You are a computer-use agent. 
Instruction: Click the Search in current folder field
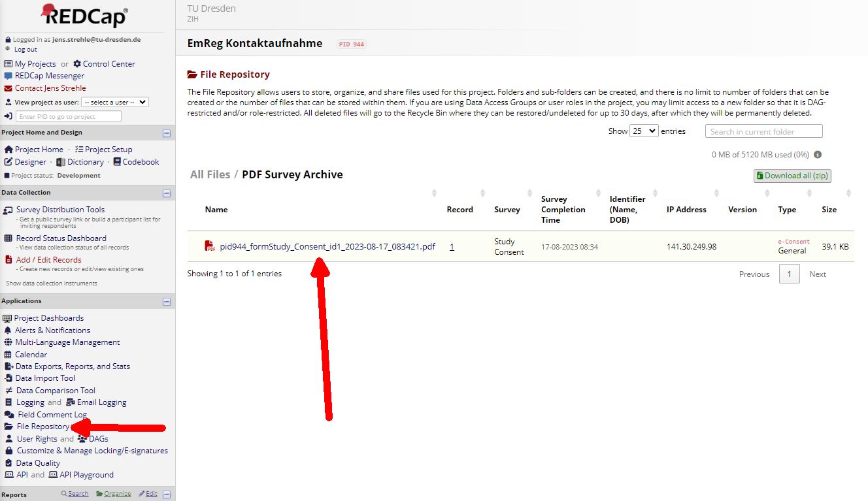click(763, 131)
